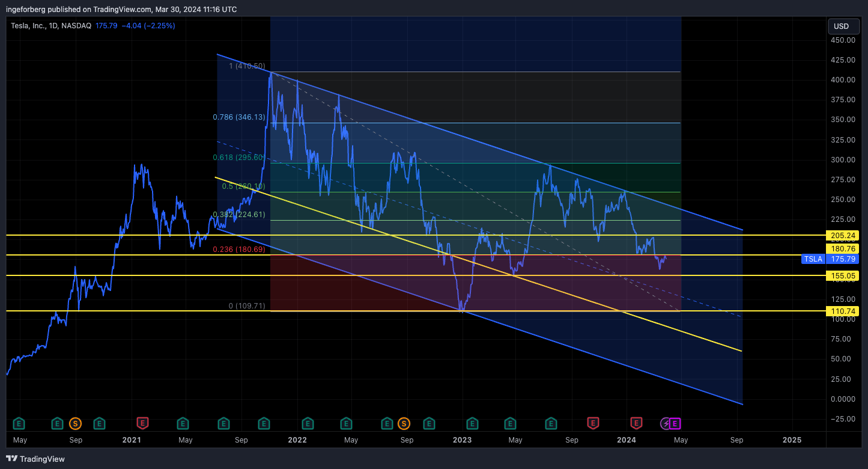Click the Fibonacci label 0.786 (346.13)
The width and height of the screenshot is (868, 469).
coord(239,117)
